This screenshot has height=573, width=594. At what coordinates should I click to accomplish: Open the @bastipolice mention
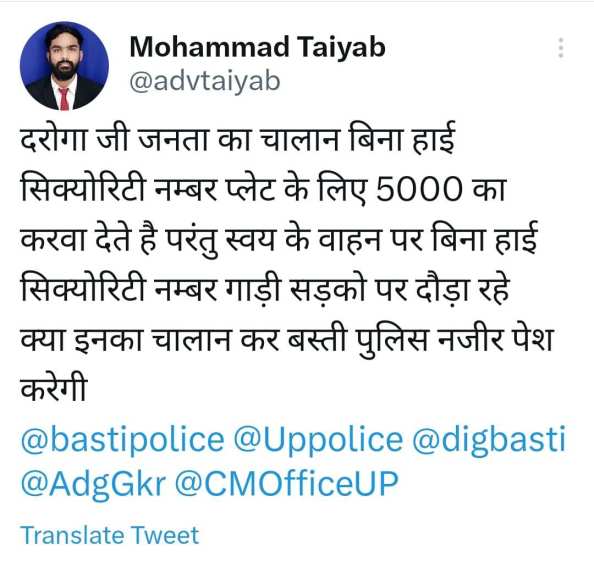(122, 440)
